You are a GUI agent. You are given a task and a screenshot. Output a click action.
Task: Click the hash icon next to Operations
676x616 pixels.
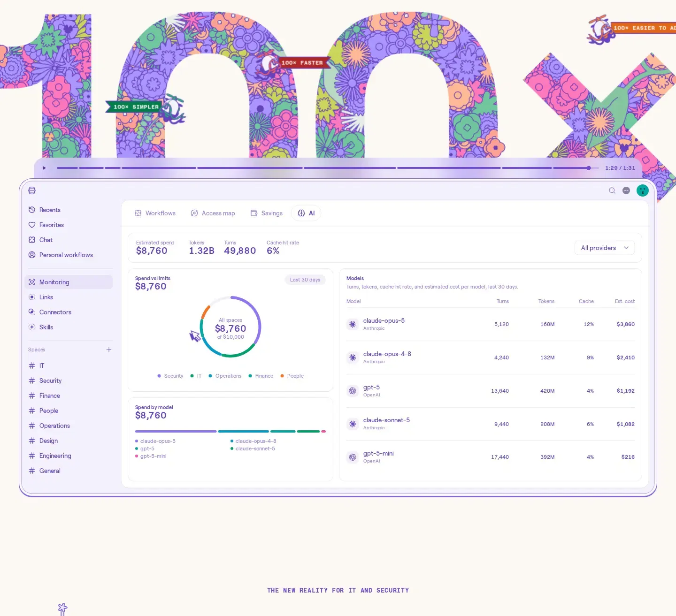point(32,426)
